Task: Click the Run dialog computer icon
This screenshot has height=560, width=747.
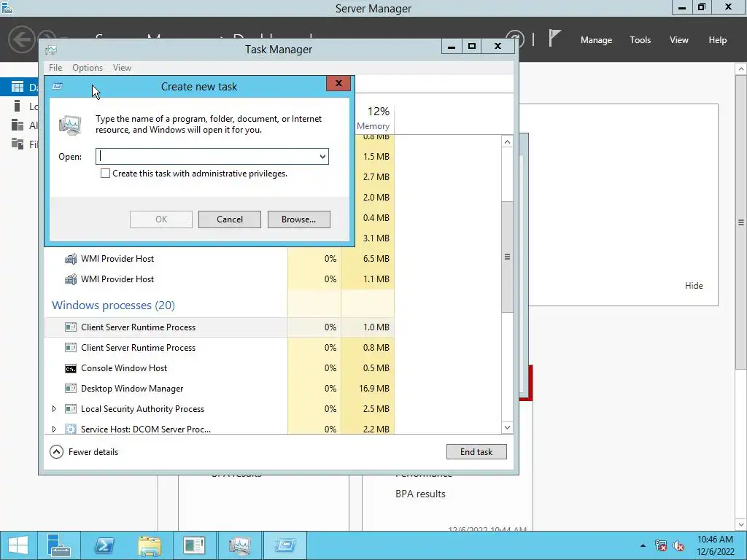Action: pos(70,125)
